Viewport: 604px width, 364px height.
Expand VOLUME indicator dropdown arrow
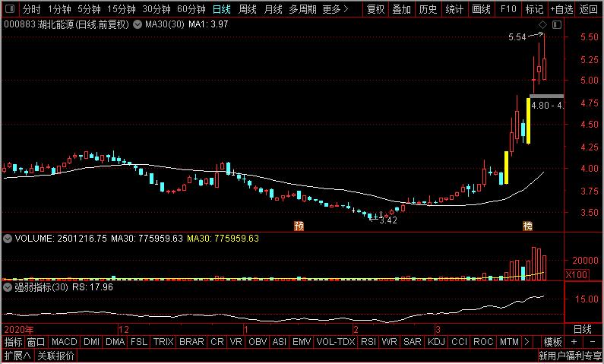7,239
